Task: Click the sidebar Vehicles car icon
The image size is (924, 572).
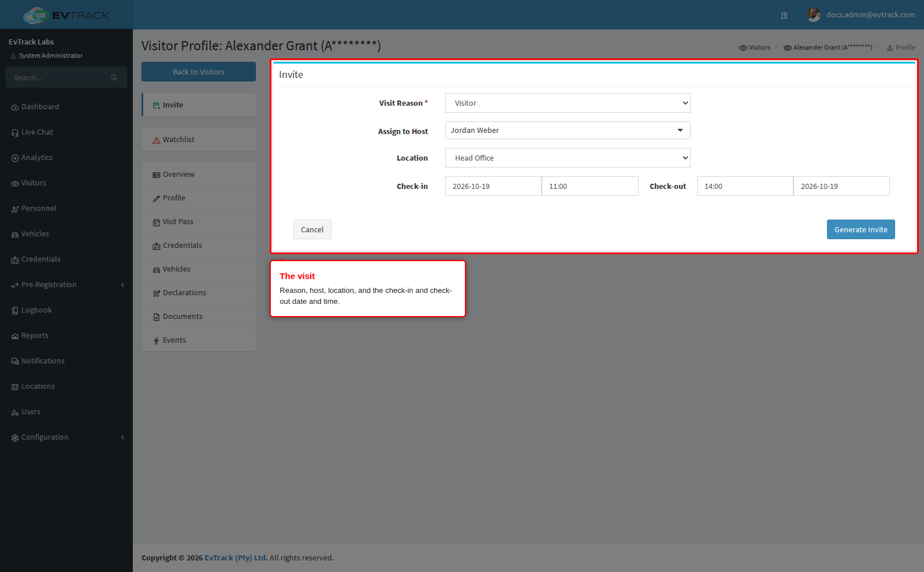Action: point(15,235)
